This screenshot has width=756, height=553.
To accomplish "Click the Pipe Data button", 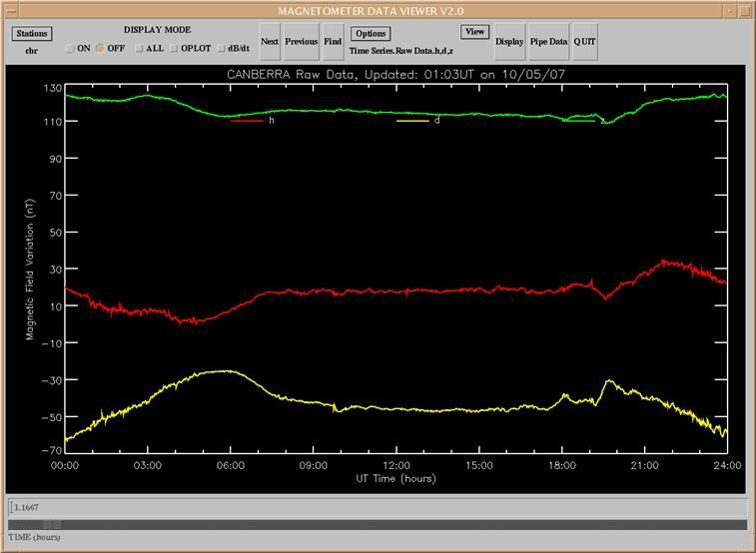I will (x=549, y=42).
